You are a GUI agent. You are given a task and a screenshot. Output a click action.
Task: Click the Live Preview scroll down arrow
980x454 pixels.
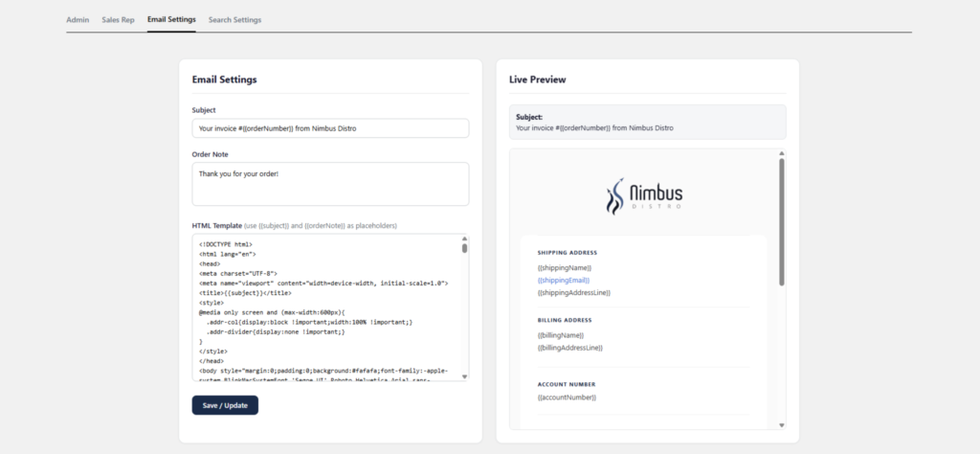[781, 425]
